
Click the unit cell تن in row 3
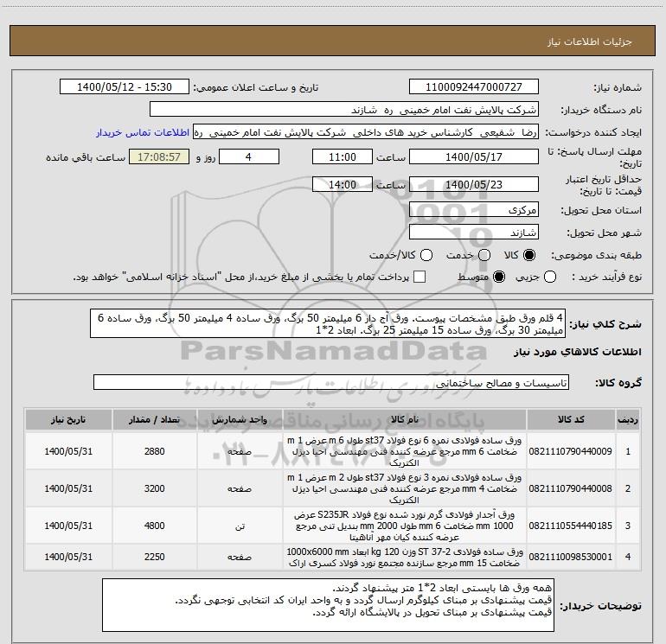pyautogui.click(x=240, y=526)
